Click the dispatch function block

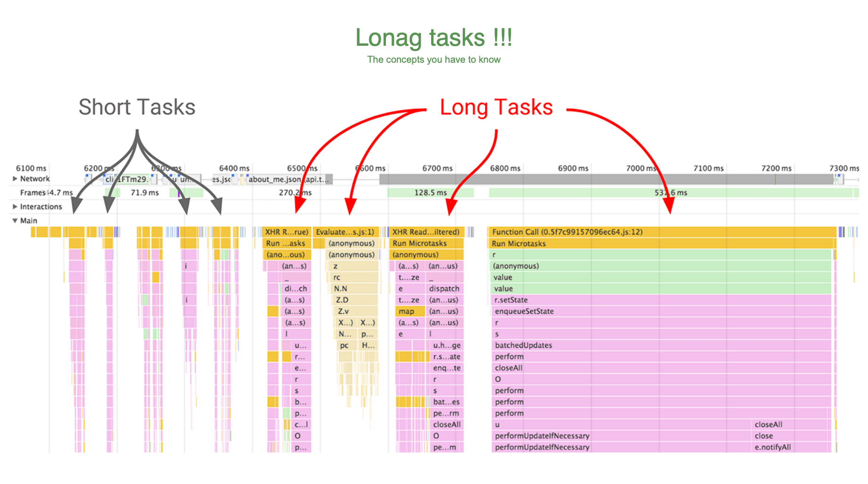pos(444,289)
